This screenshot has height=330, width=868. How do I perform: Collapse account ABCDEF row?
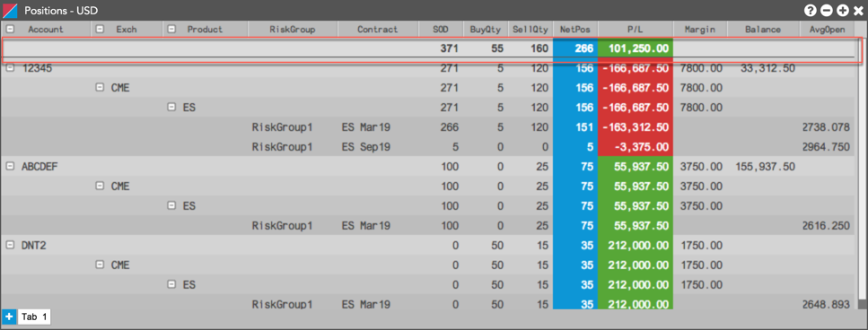point(11,167)
